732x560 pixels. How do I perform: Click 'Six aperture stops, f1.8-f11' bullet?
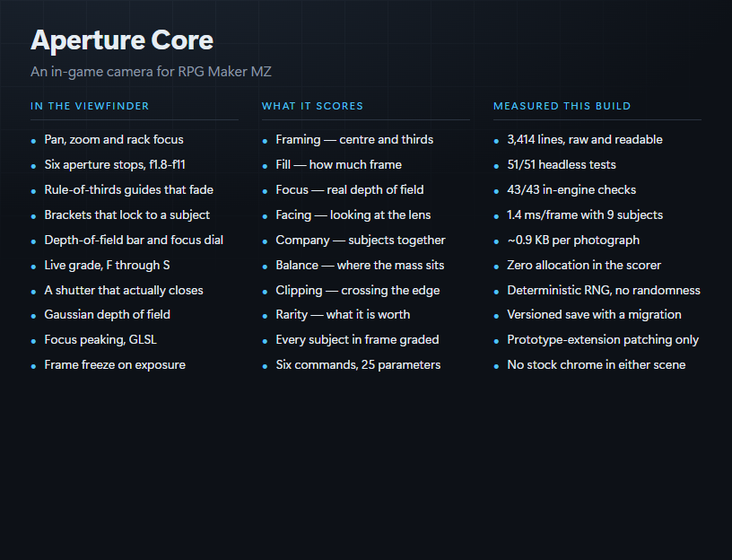click(115, 165)
